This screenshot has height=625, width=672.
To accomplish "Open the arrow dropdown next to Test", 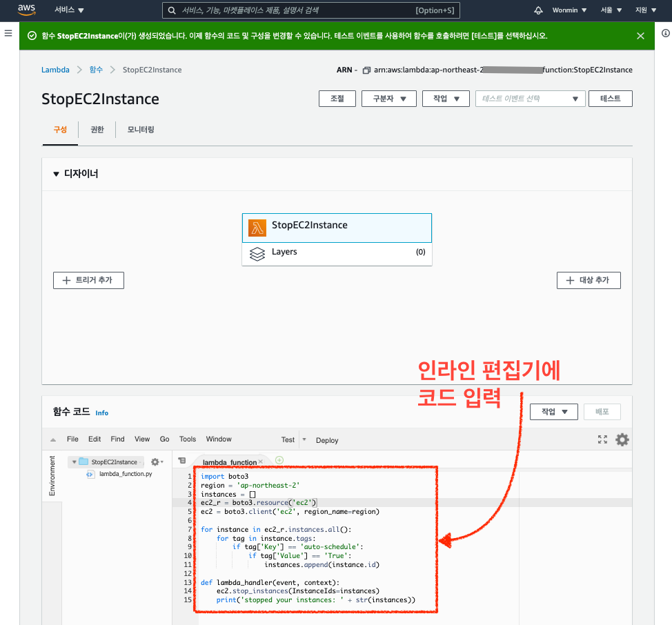I will pyautogui.click(x=304, y=439).
